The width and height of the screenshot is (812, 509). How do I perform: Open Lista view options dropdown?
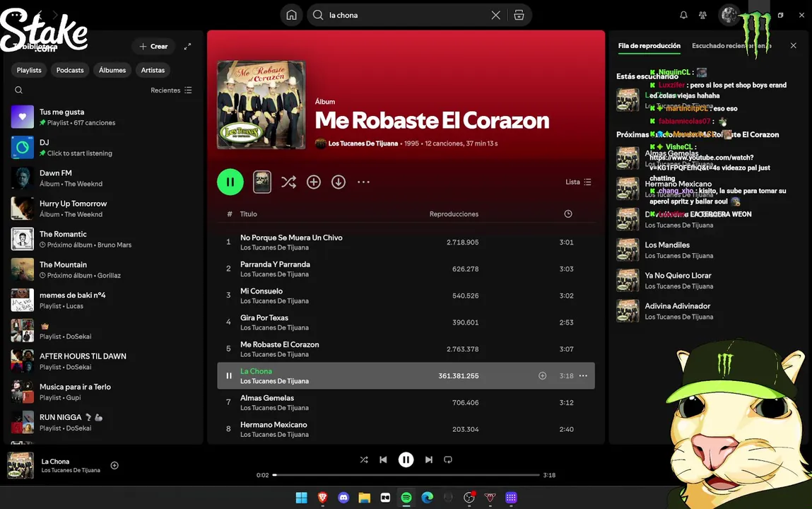pyautogui.click(x=579, y=182)
